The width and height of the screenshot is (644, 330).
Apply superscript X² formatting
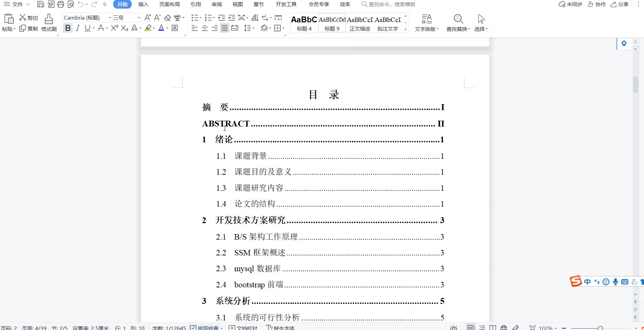(x=115, y=28)
